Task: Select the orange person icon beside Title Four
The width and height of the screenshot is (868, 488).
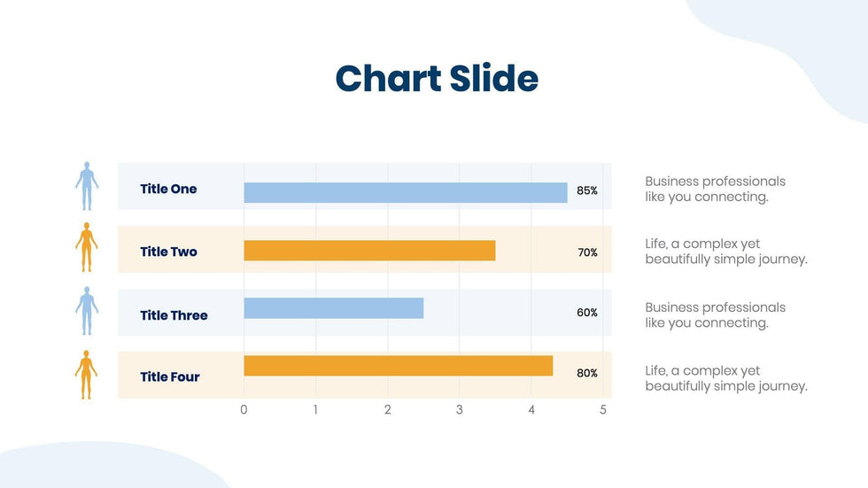Action: click(86, 375)
